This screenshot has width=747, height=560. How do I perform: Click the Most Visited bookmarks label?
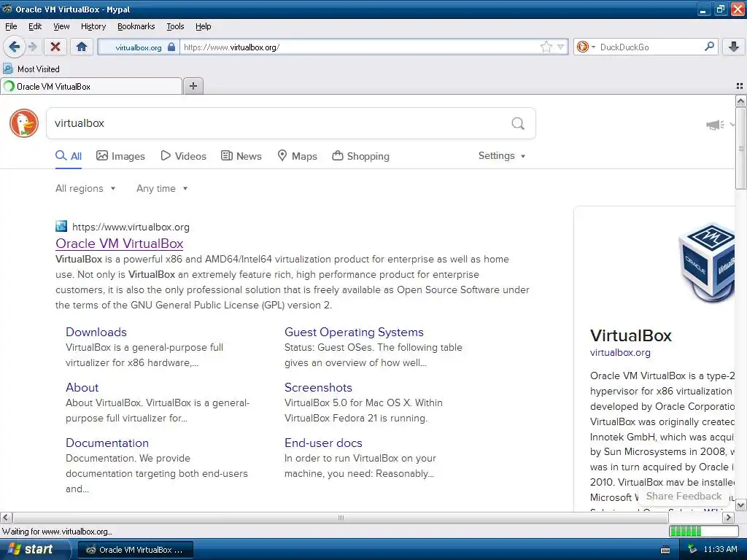(39, 69)
